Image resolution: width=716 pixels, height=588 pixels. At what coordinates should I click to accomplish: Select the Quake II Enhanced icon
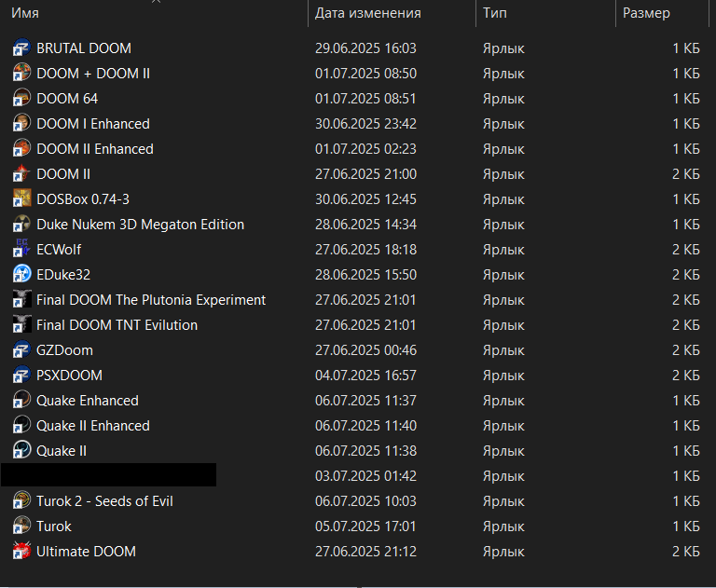[x=21, y=425]
